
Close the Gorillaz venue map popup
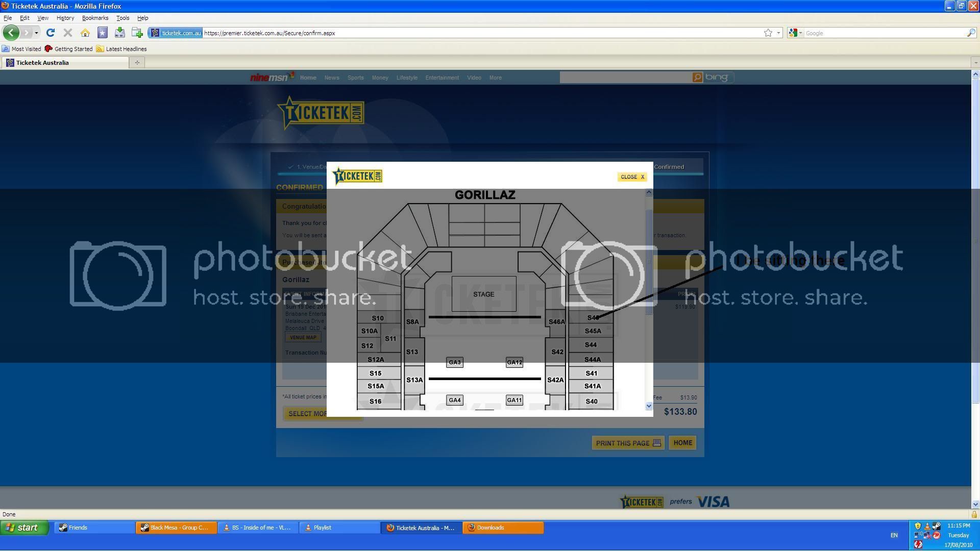(632, 177)
